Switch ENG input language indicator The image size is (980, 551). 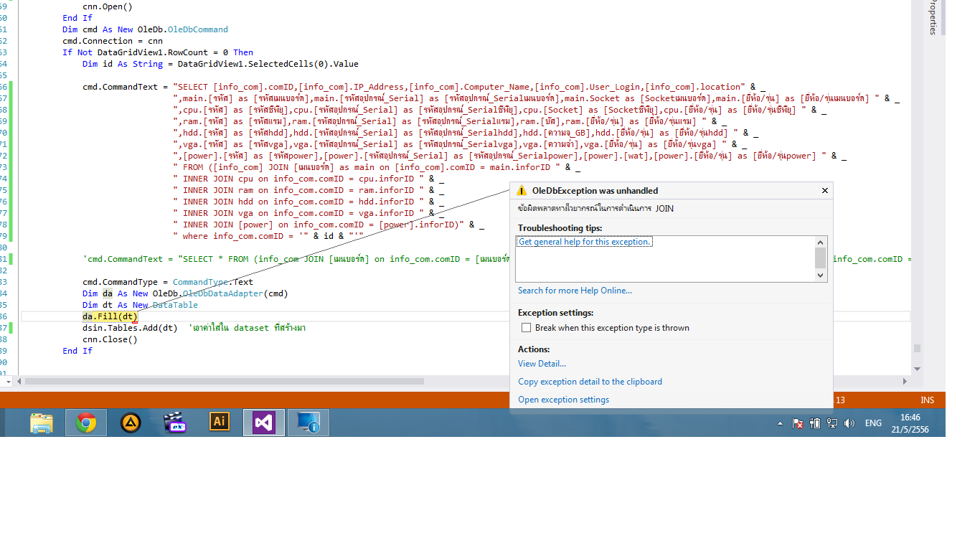(873, 423)
